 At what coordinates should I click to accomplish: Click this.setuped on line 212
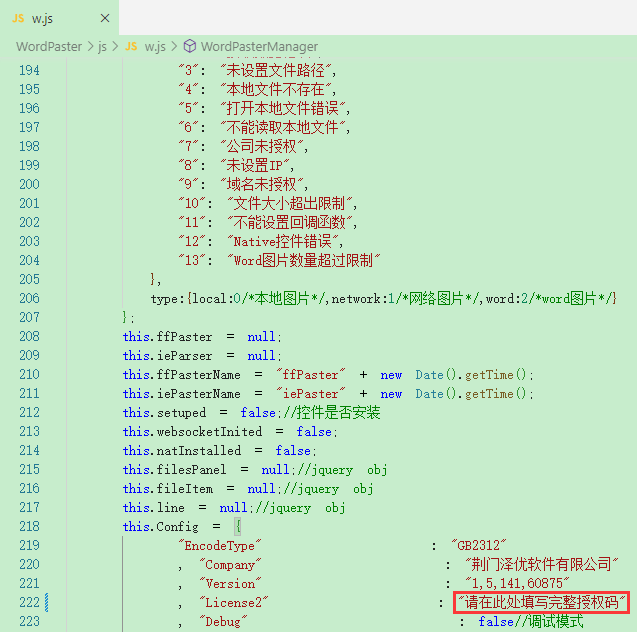pos(164,413)
